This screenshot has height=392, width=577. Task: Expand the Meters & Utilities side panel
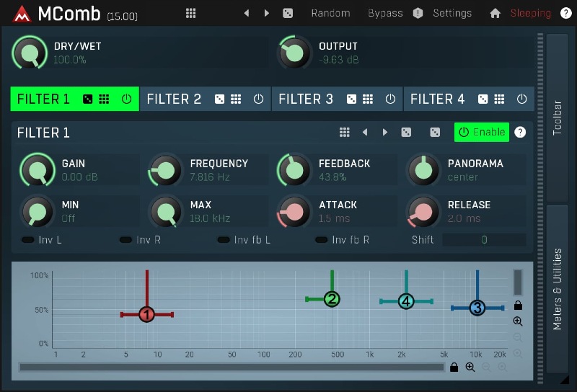[557, 288]
